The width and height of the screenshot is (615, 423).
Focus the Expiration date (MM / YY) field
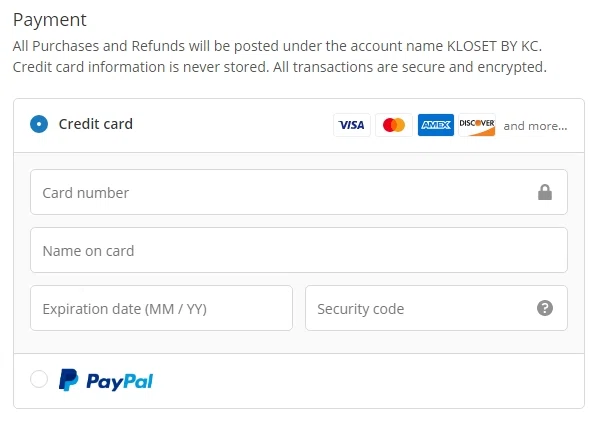[161, 308]
